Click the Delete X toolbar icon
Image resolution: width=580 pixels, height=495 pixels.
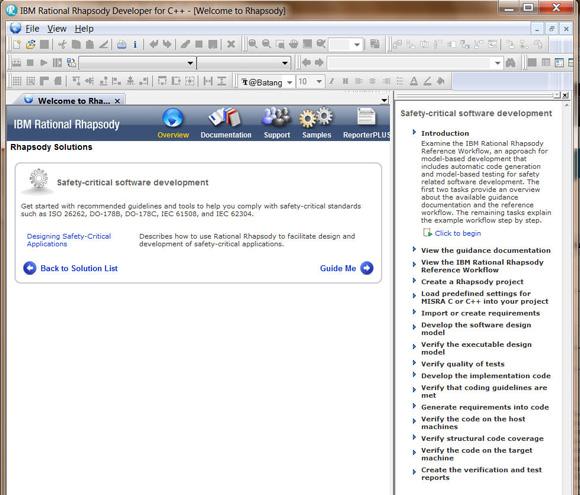[x=231, y=44]
